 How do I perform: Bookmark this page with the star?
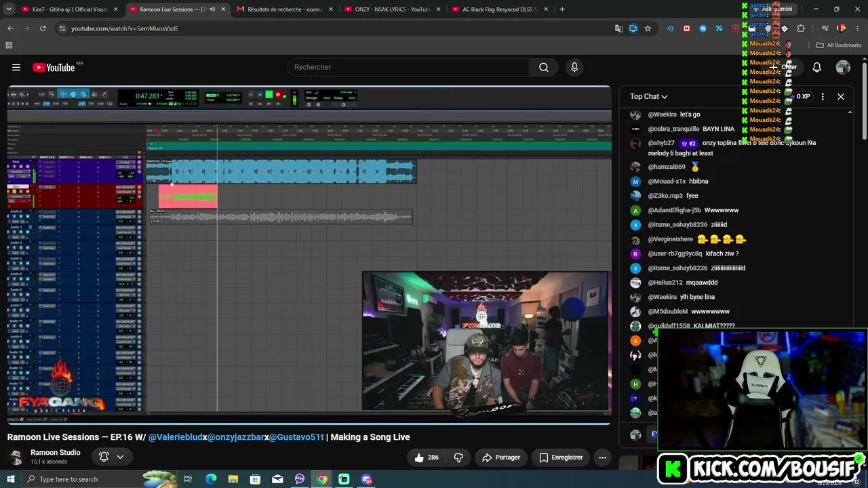coord(648,28)
